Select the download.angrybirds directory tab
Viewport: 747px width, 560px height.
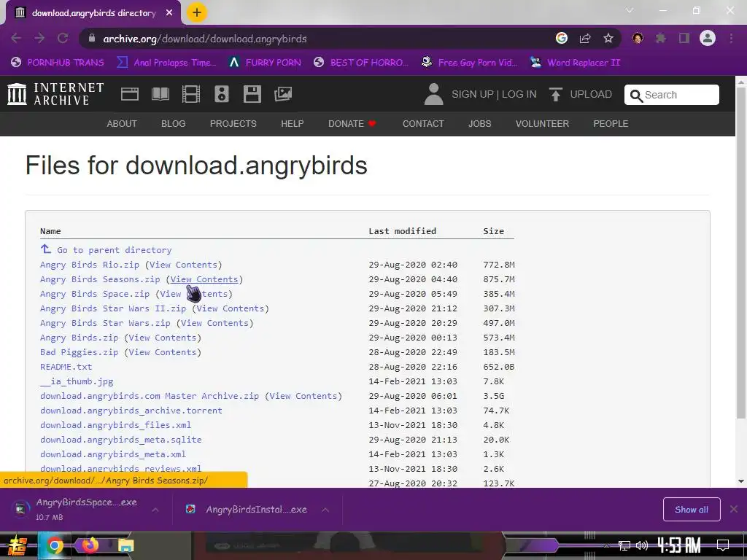(94, 13)
